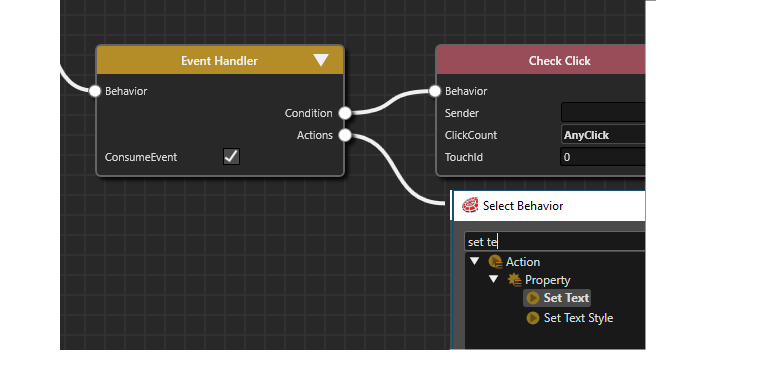Click the Actions label
The width and height of the screenshot is (765, 365).
pyautogui.click(x=315, y=135)
